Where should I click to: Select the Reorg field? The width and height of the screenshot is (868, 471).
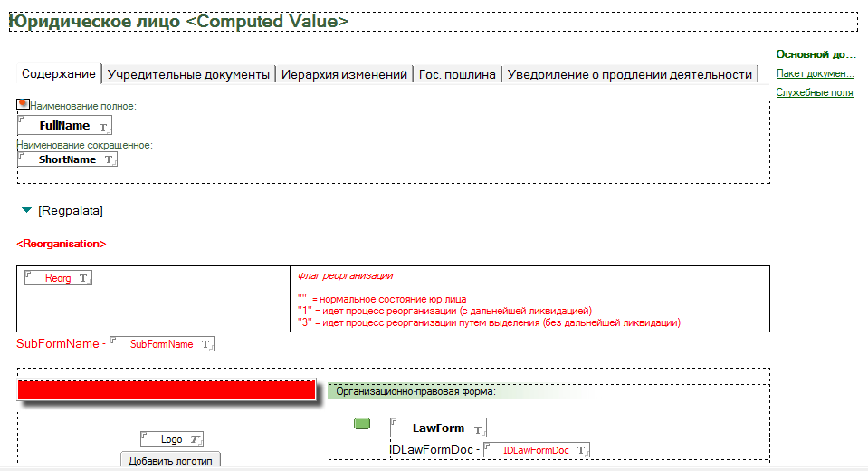(58, 278)
